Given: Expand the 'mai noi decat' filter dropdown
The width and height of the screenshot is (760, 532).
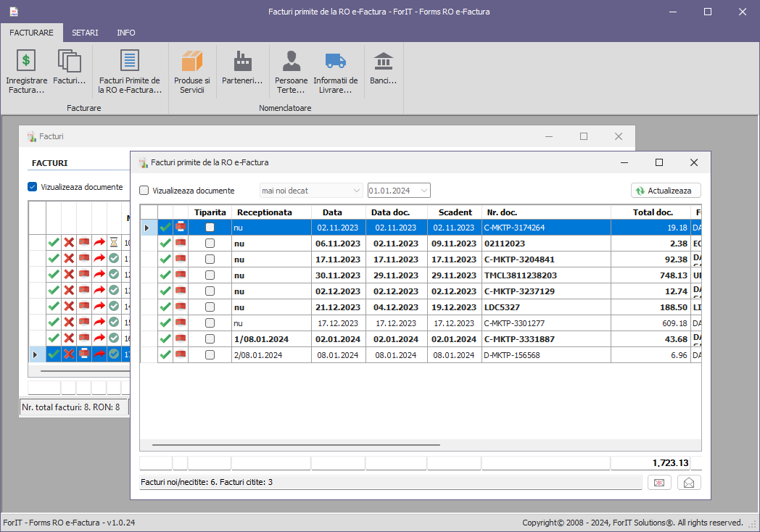Looking at the screenshot, I should click(356, 191).
